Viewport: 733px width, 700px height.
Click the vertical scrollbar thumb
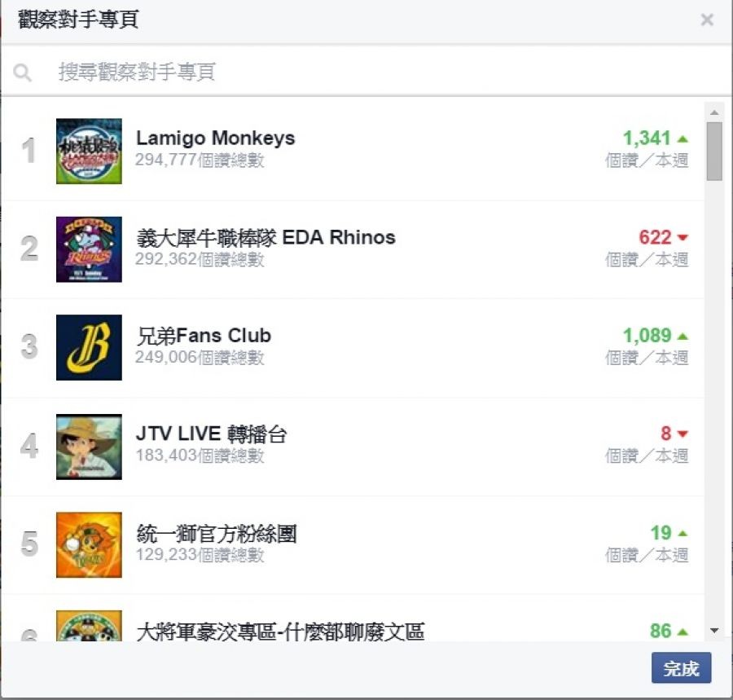[x=714, y=151]
